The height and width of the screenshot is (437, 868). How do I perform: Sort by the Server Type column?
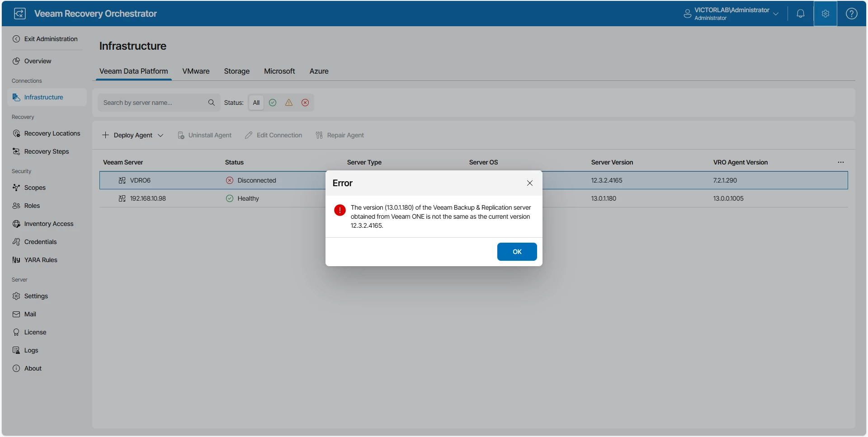click(x=364, y=162)
